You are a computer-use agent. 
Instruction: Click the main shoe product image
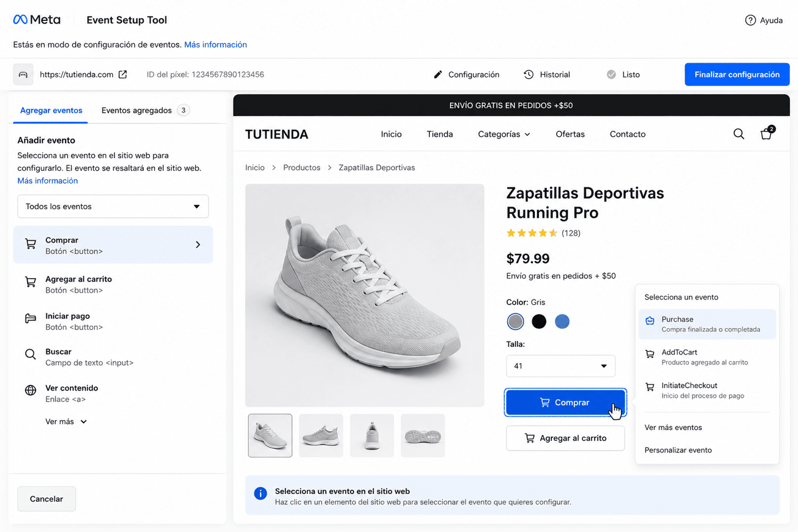pyautogui.click(x=365, y=295)
